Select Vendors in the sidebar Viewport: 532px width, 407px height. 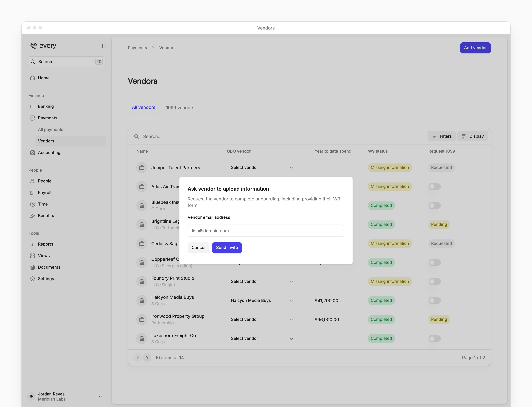click(71, 141)
